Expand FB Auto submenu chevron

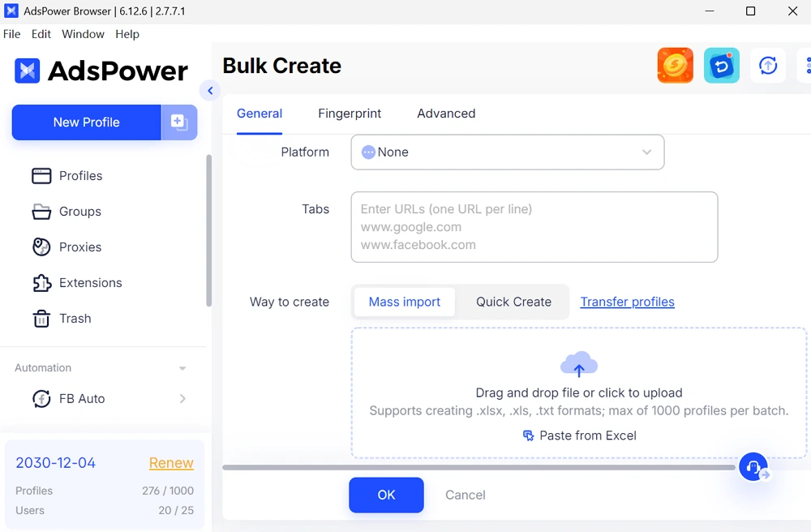pos(182,399)
